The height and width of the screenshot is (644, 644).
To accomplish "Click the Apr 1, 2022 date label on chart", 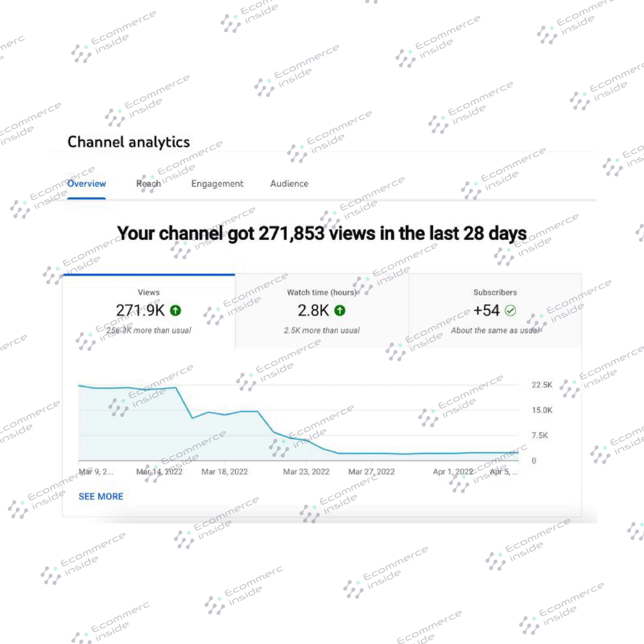I will pos(453,472).
